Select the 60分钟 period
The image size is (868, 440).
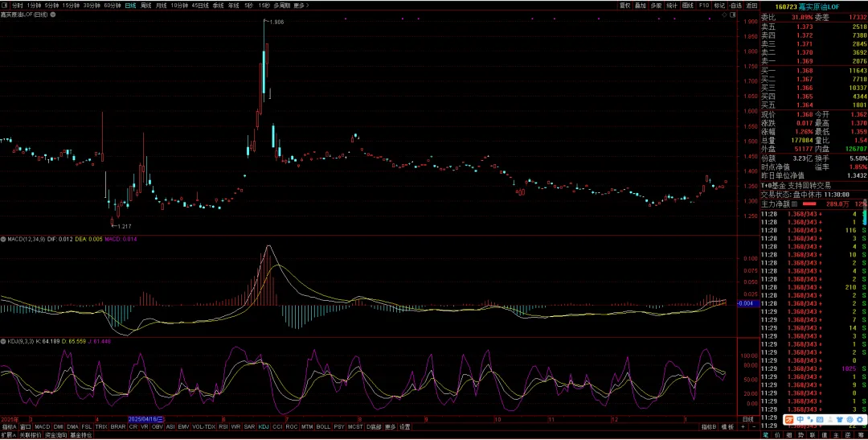point(113,5)
